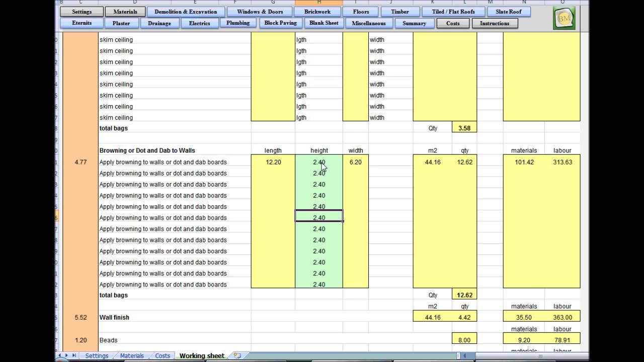
Task: Jump to Tiled / Flat Roofs section
Action: [x=453, y=12]
